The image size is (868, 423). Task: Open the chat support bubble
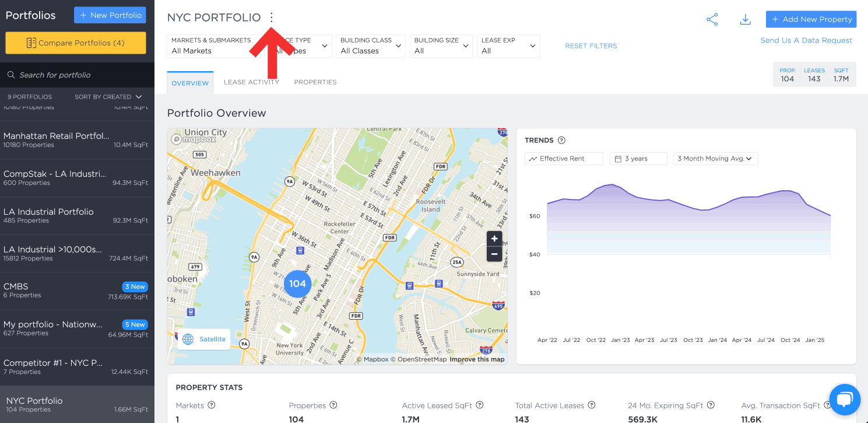(x=845, y=399)
